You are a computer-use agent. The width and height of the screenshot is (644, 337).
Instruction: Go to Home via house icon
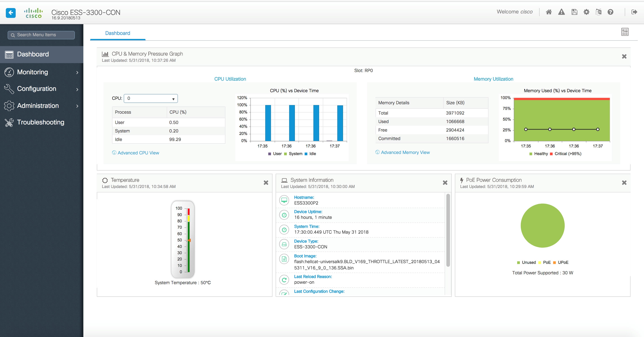(549, 12)
